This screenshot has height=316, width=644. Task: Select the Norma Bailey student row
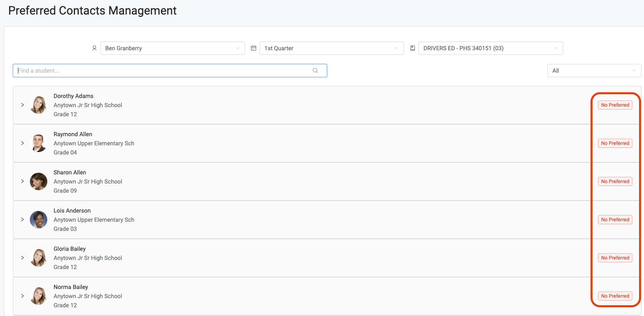click(x=249, y=296)
